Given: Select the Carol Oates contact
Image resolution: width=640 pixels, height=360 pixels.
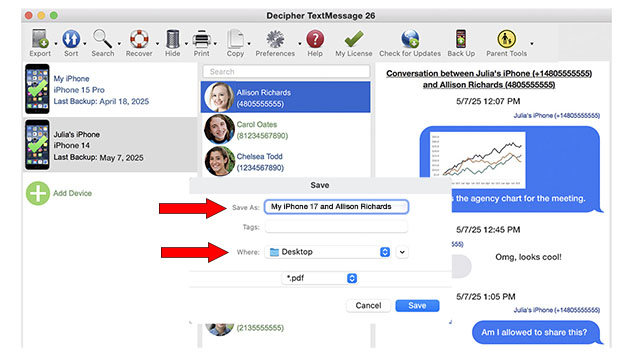Looking at the screenshot, I should coord(286,129).
